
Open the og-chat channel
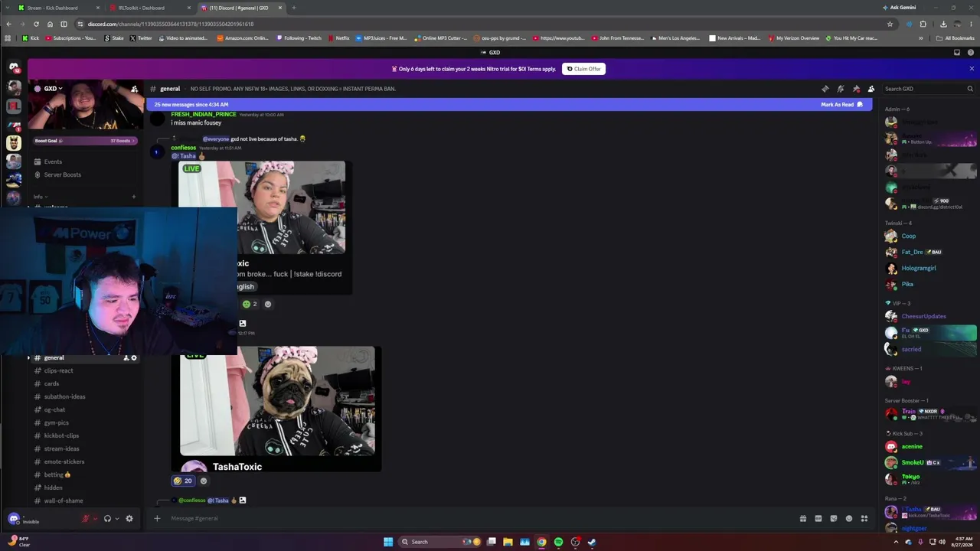54,409
